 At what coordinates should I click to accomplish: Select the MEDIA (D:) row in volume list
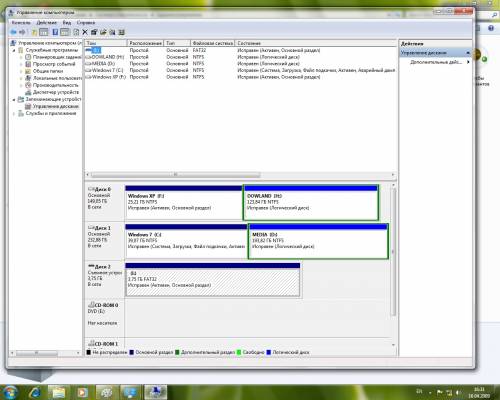coord(241,63)
